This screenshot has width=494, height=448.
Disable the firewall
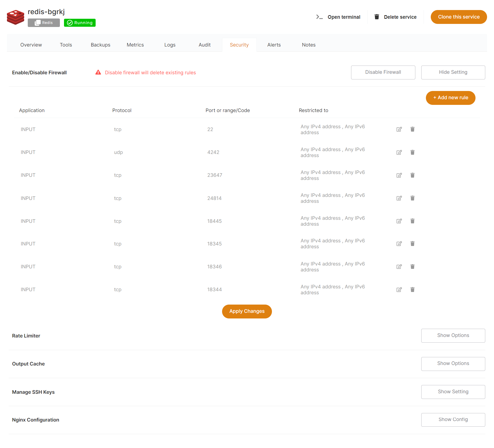[x=383, y=72]
